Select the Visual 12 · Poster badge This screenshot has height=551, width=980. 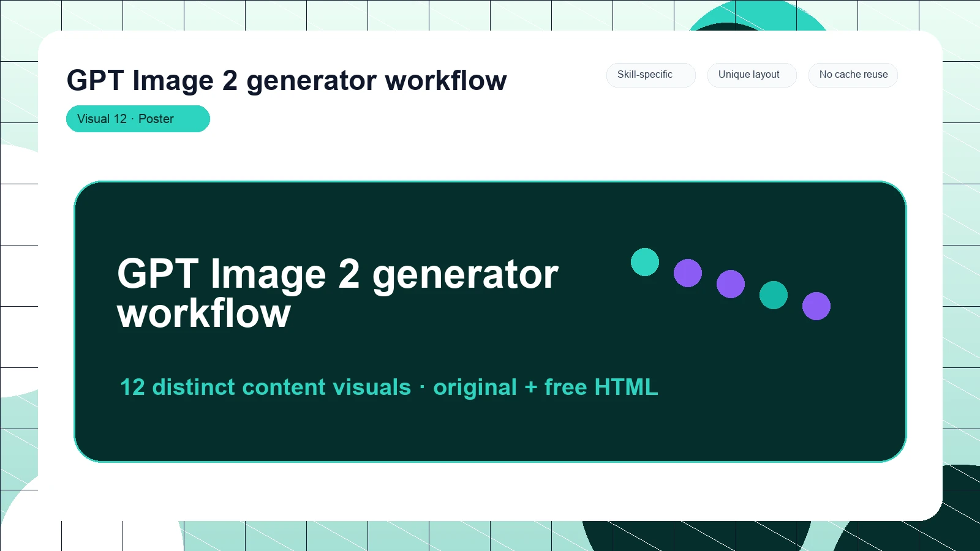pos(138,119)
